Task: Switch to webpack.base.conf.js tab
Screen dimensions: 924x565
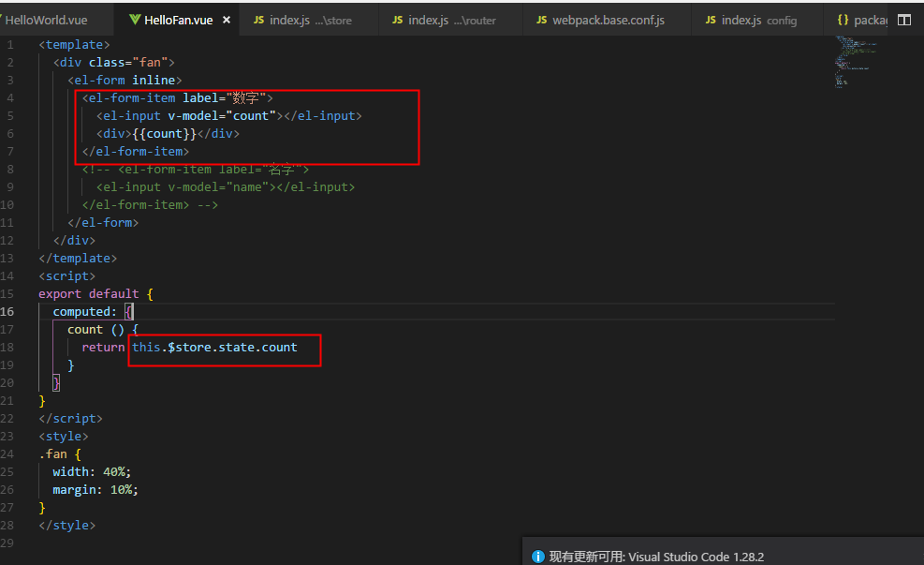Action: point(607,20)
